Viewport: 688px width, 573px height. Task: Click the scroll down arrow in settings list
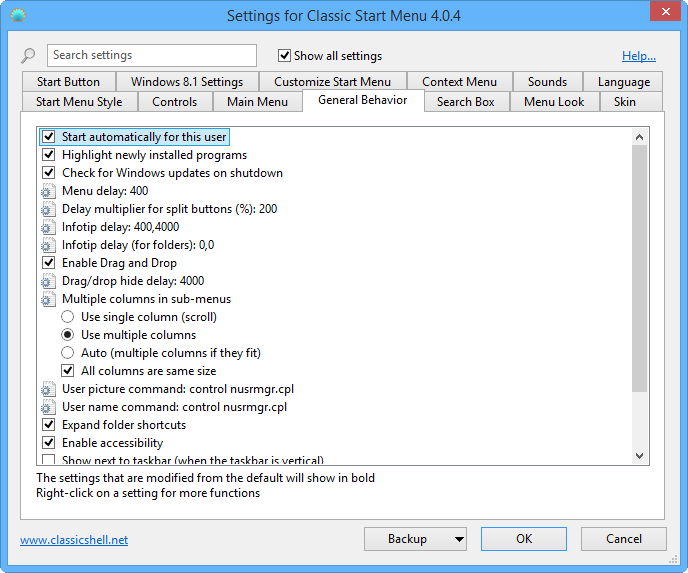coord(640,456)
